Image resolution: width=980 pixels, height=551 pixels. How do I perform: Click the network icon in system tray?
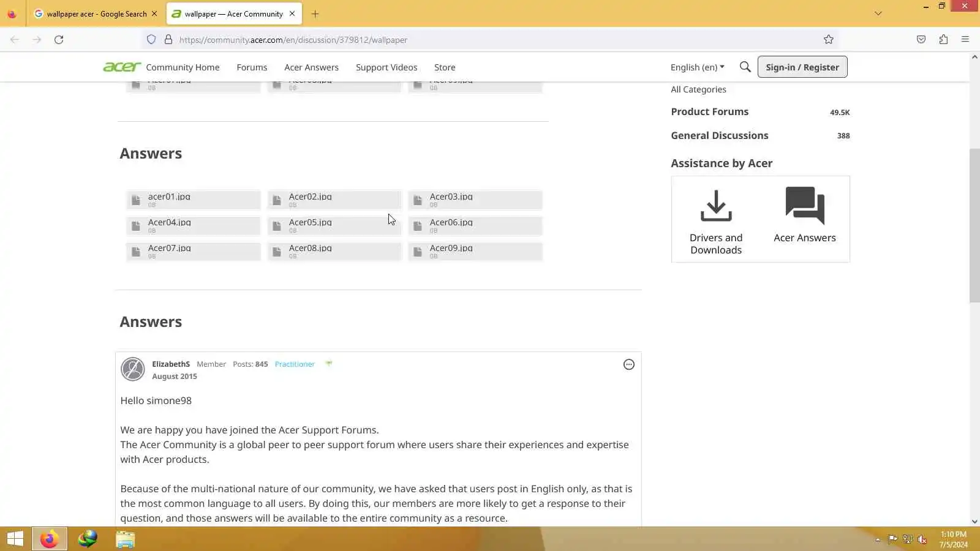908,539
